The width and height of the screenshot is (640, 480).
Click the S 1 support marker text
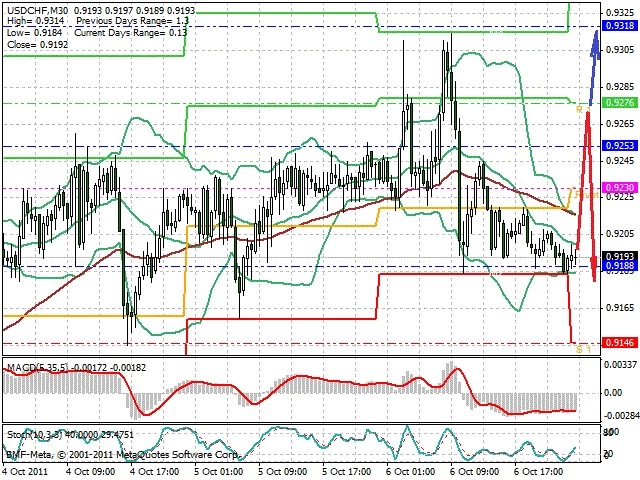point(584,349)
